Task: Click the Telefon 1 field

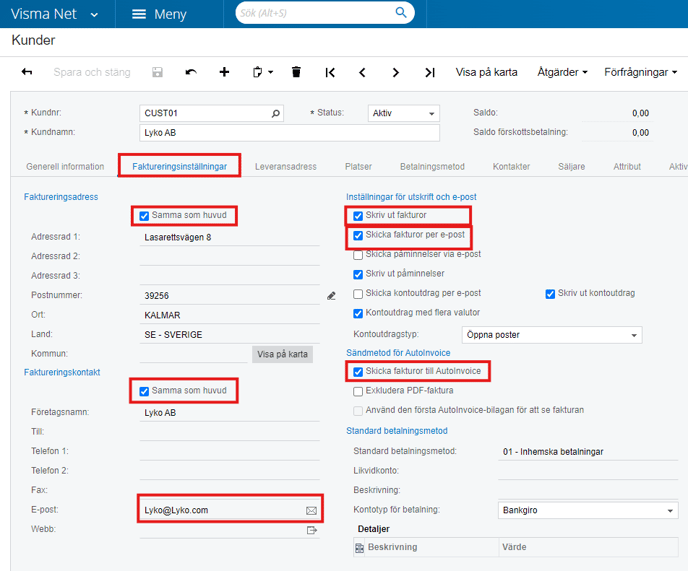Action: [229, 452]
